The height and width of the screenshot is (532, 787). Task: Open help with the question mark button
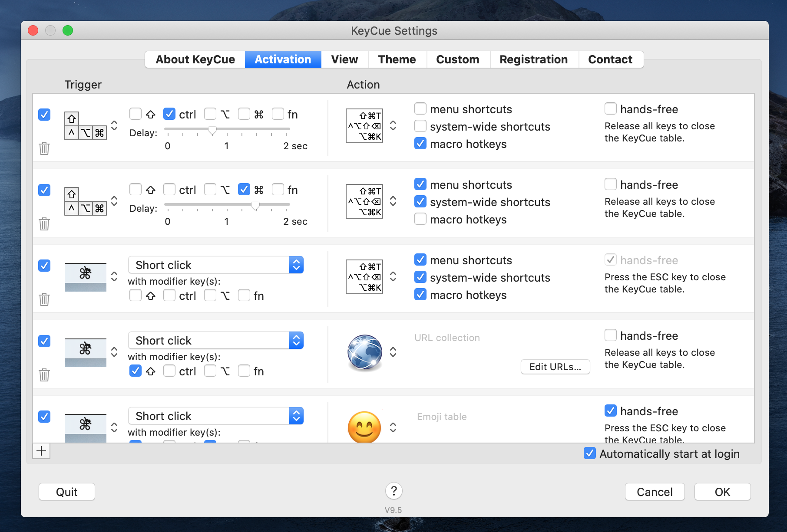(394, 491)
